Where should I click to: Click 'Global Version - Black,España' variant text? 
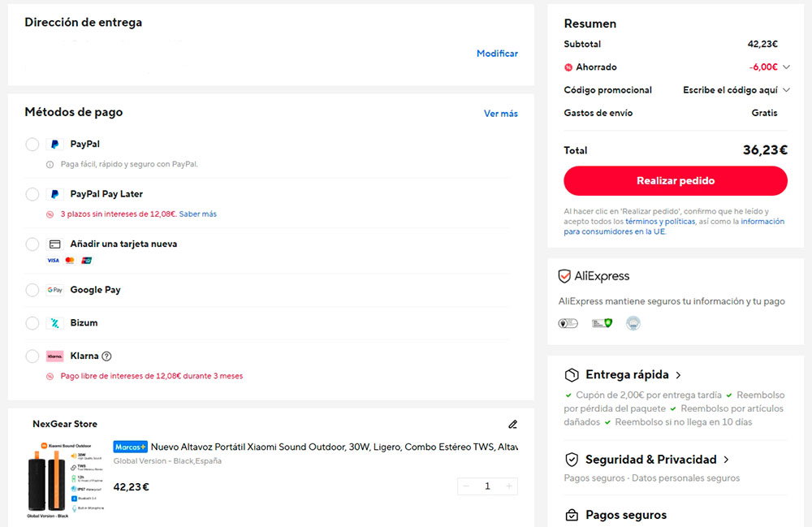point(167,461)
